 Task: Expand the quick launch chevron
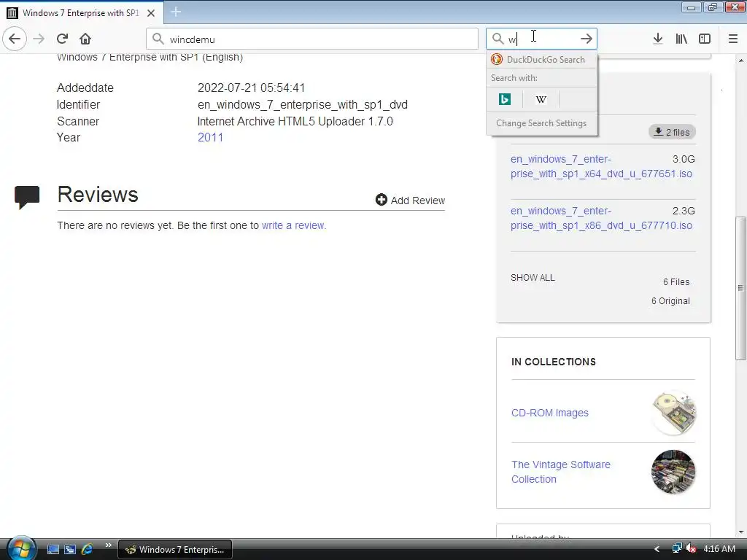click(x=108, y=545)
